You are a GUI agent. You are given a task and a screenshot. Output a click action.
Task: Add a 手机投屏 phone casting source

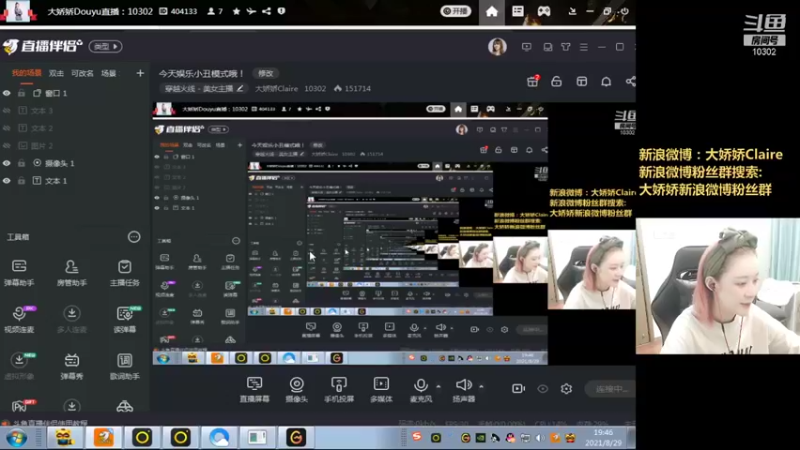click(339, 390)
